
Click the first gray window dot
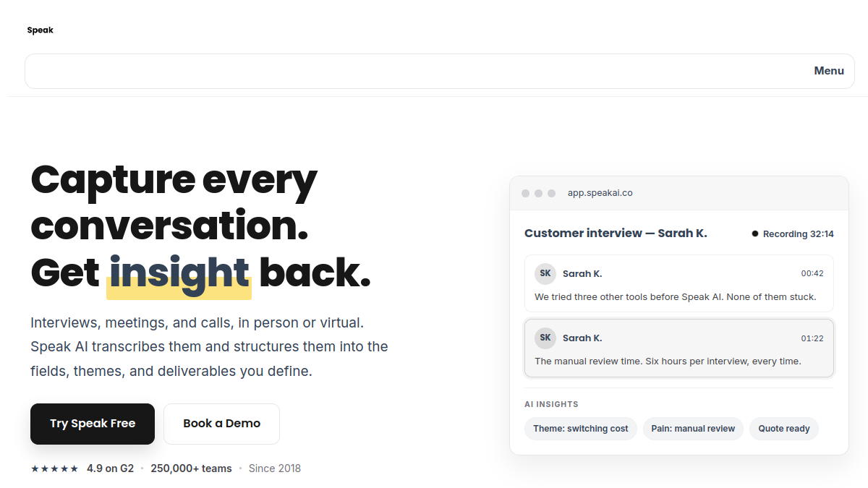coord(526,193)
